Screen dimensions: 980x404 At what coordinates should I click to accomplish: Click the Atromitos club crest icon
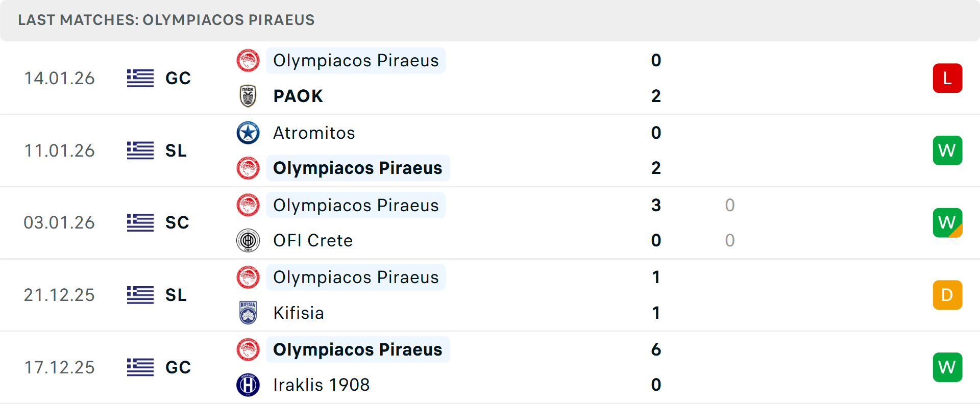248,133
